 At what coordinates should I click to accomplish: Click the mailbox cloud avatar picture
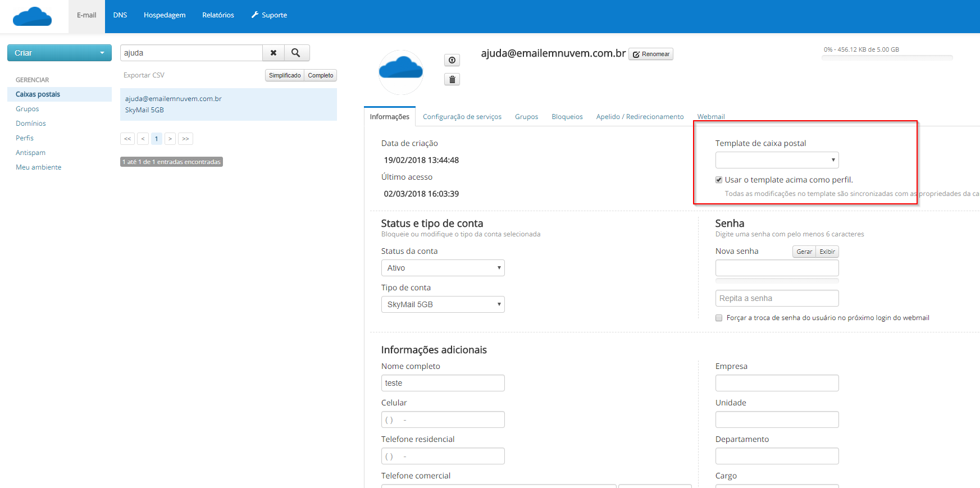click(x=400, y=72)
